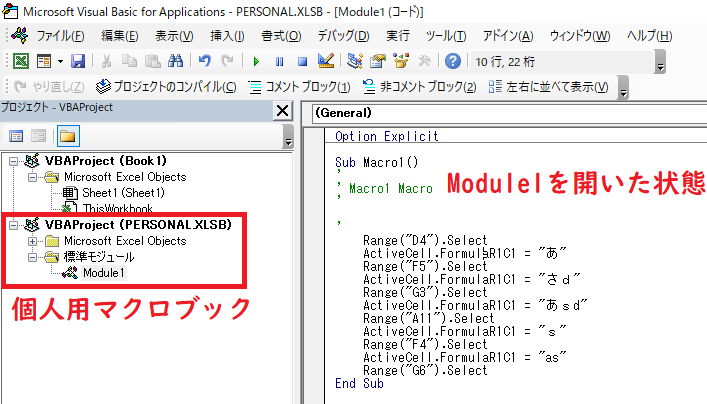Select Sheet1 (Sheet1) in project tree
This screenshot has width=707, height=404.
point(123,193)
